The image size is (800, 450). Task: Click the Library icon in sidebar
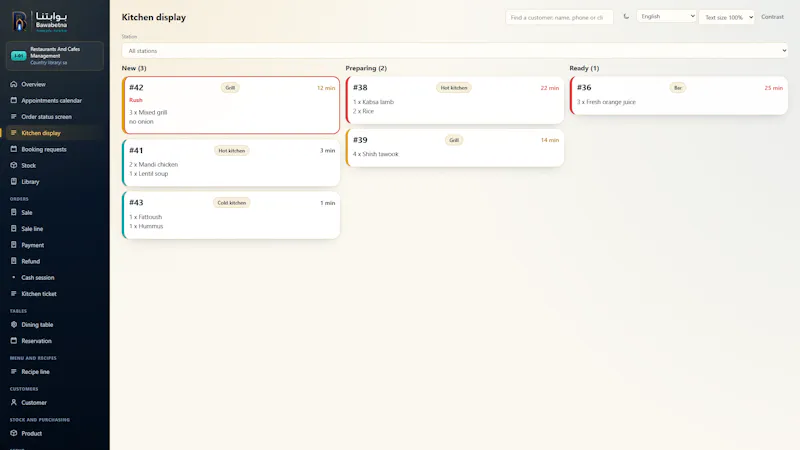pos(14,182)
